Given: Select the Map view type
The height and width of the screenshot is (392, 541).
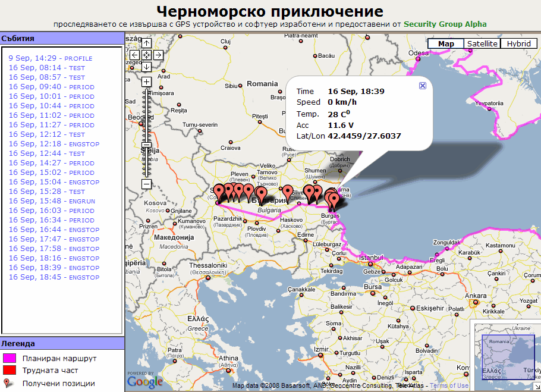Looking at the screenshot, I should pos(446,44).
